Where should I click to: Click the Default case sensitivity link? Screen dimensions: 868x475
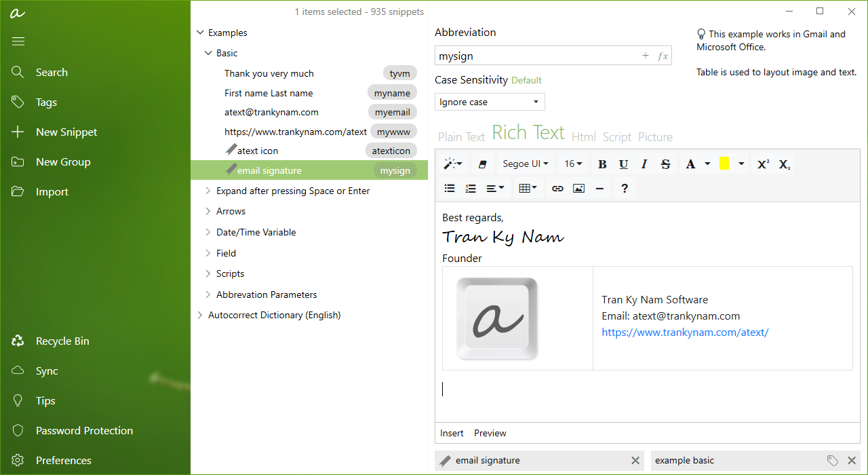(526, 80)
